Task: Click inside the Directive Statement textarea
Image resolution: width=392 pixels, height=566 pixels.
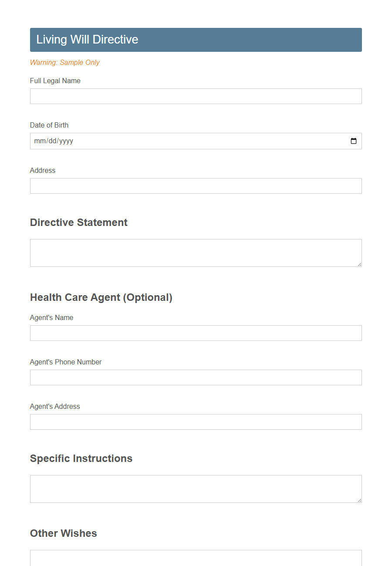Action: click(196, 253)
